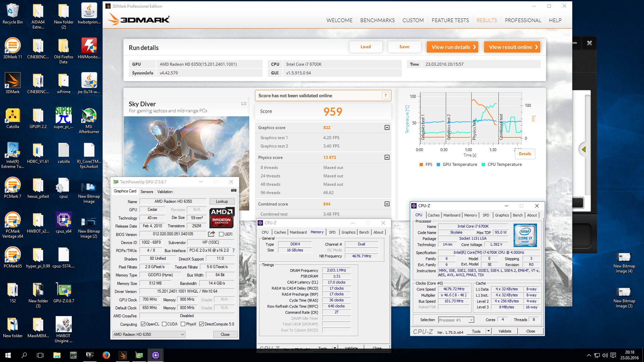Click the Save button in Run details

pos(404,47)
